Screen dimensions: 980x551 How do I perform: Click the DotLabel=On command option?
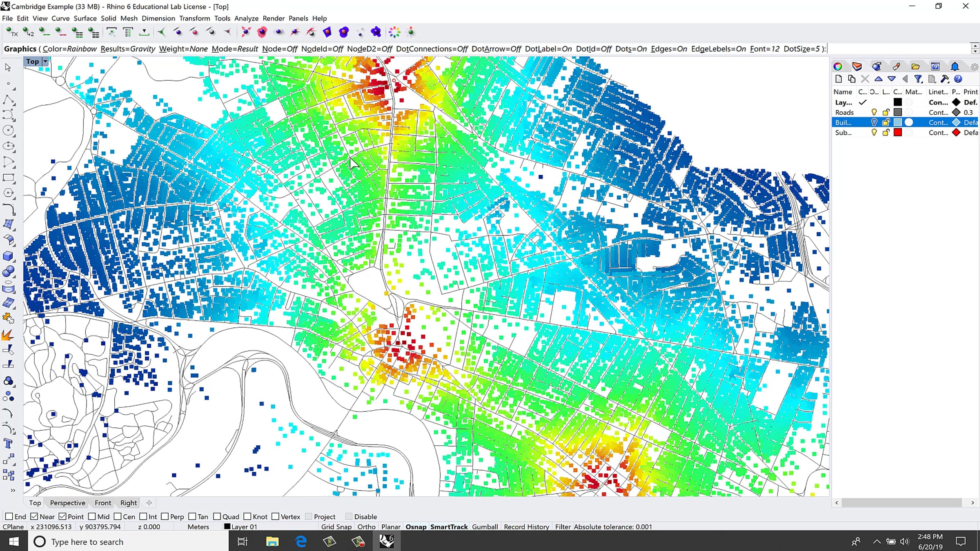pyautogui.click(x=548, y=49)
